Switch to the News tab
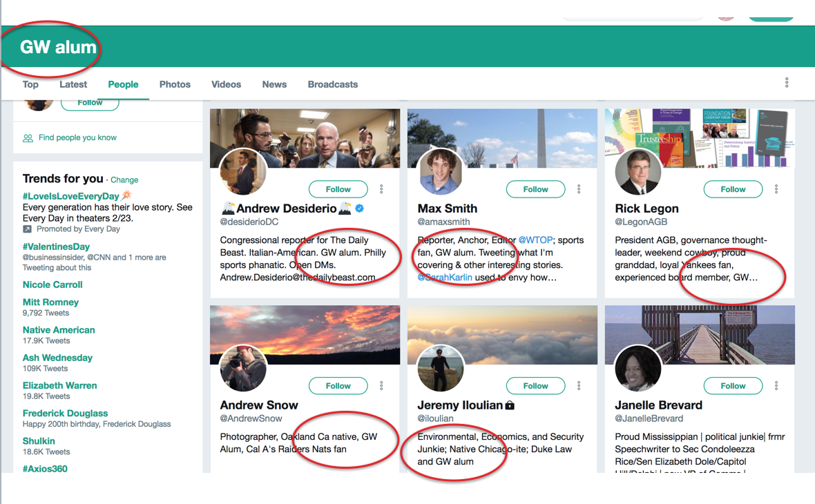 (274, 84)
